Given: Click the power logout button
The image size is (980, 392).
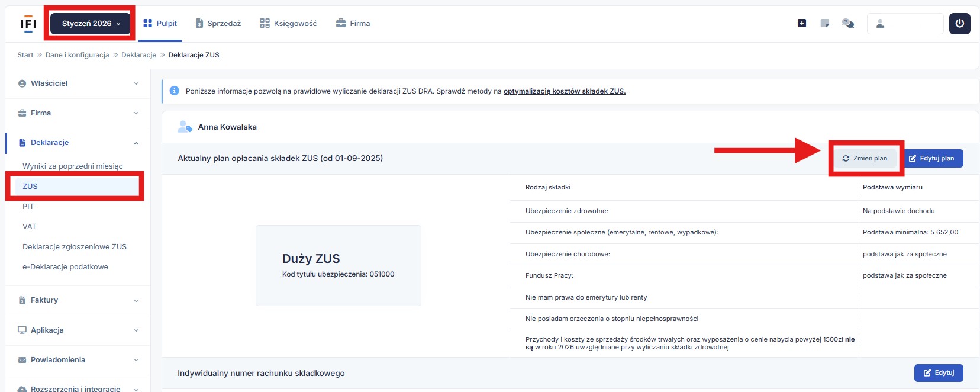Looking at the screenshot, I should 959,24.
